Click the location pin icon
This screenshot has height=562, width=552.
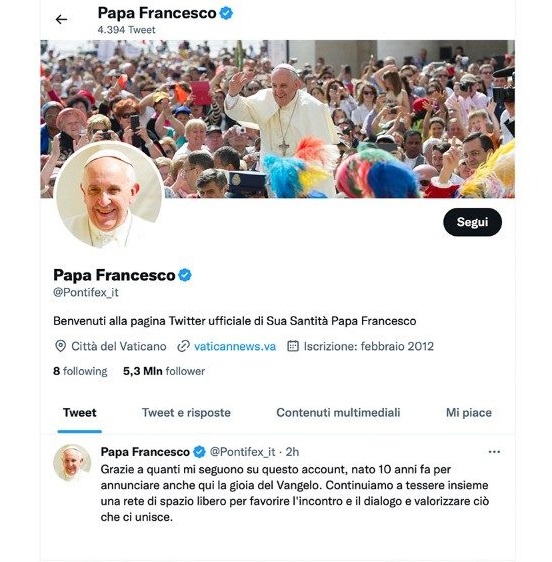pos(60,346)
